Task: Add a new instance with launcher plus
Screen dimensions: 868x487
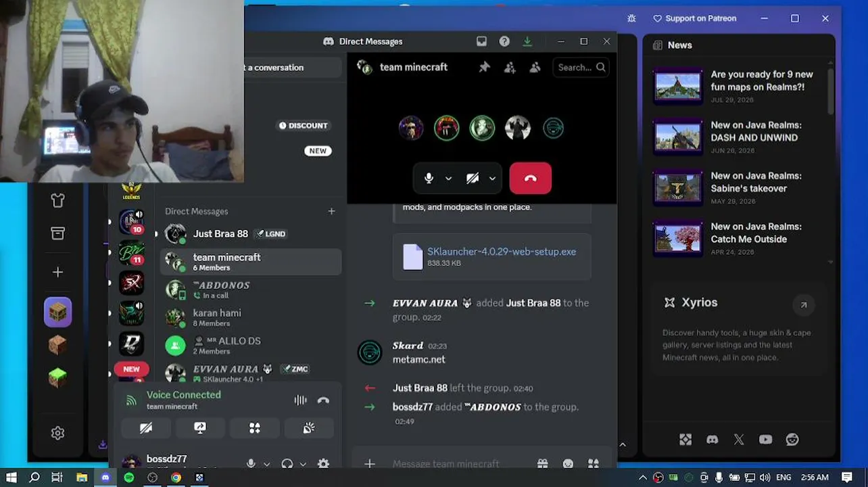Action: [x=57, y=272]
